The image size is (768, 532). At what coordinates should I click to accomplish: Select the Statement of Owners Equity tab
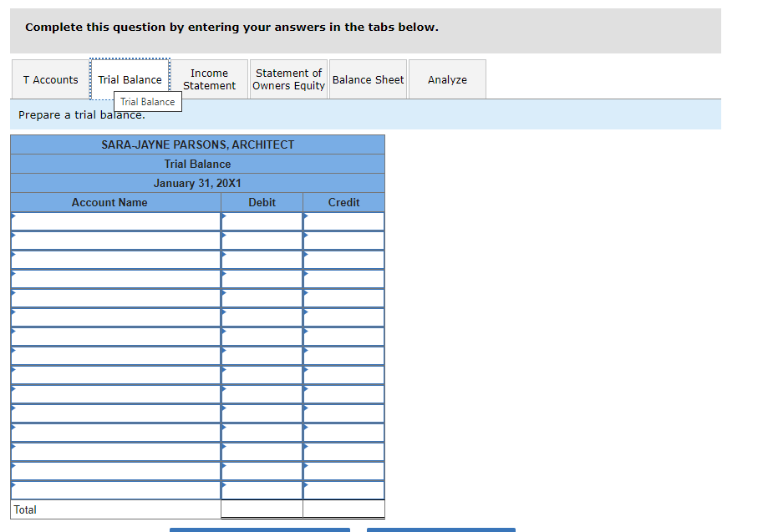tap(287, 79)
